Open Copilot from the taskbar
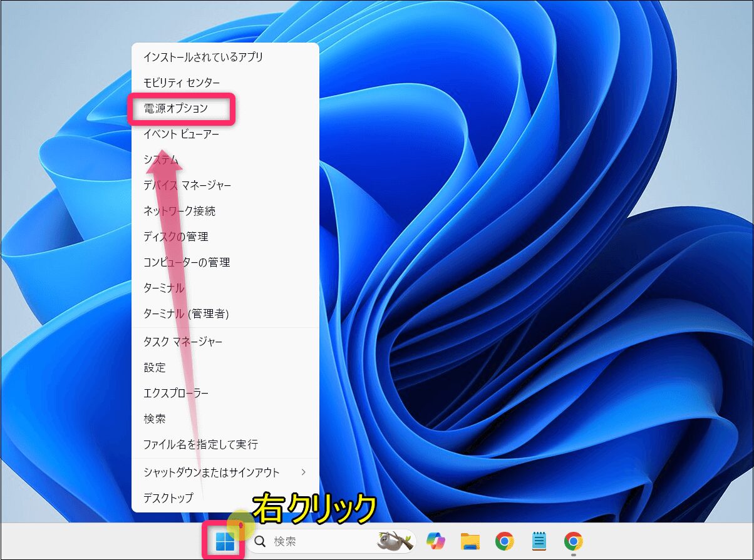This screenshot has height=560, width=754. [436, 541]
